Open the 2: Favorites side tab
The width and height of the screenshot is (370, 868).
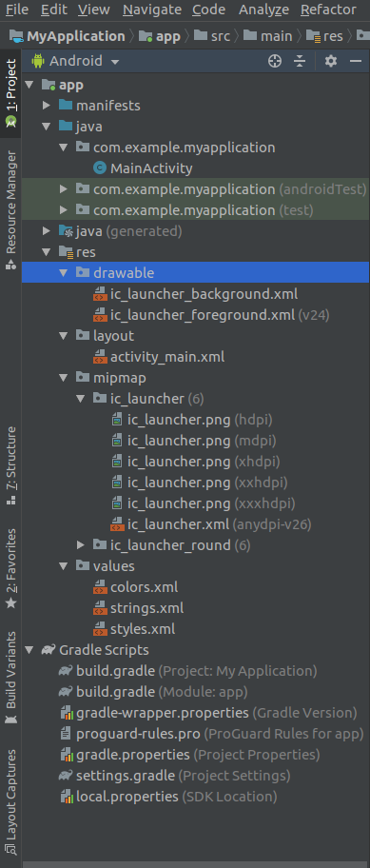(10, 568)
